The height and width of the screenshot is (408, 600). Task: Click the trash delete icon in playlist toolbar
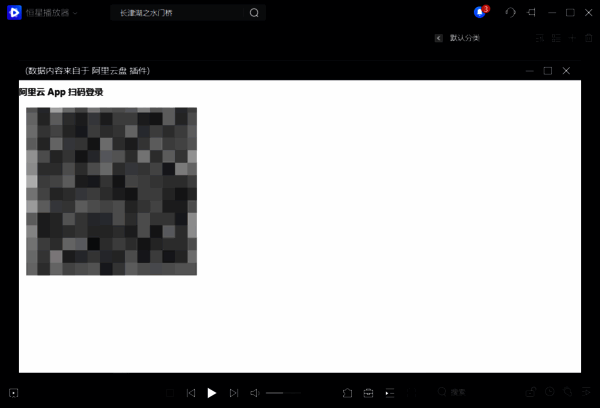pos(588,38)
